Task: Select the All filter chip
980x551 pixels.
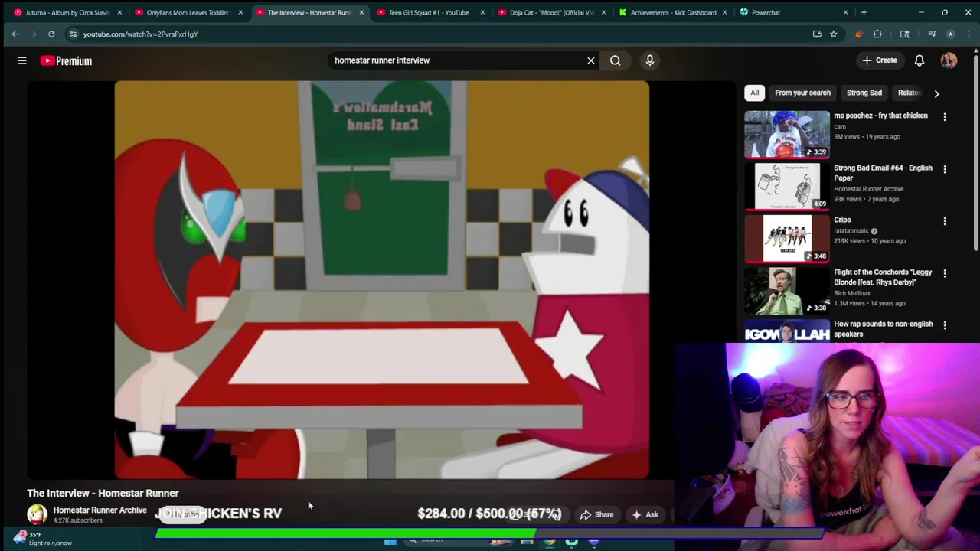Action: (754, 93)
